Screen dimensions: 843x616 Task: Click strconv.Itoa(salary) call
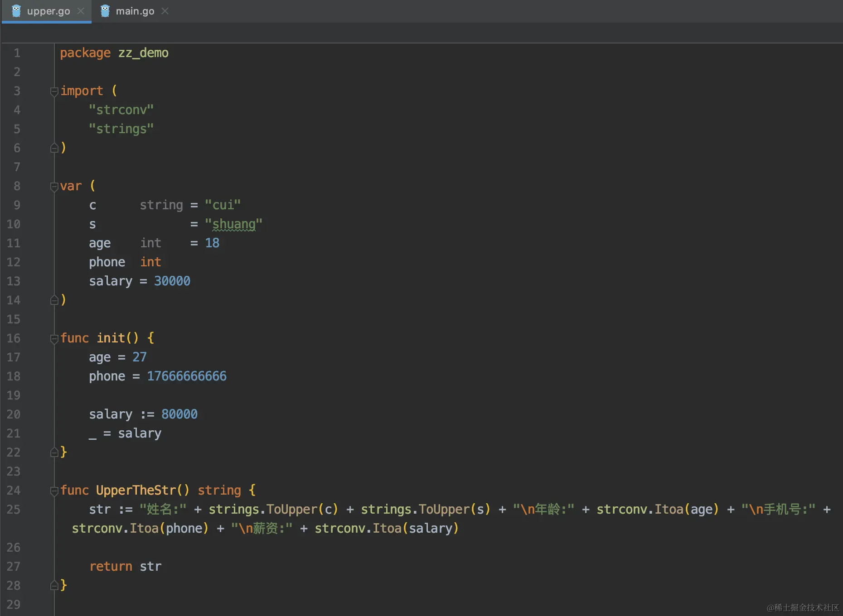(387, 529)
